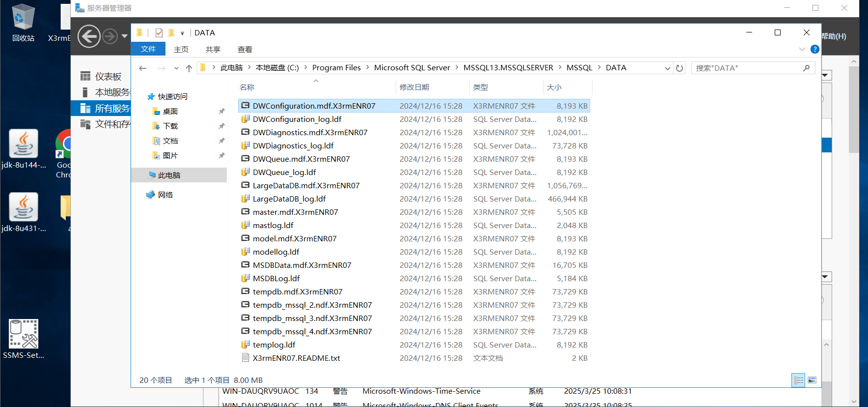Jump to Program Files in the address breadcrumb
868x407 pixels.
336,68
